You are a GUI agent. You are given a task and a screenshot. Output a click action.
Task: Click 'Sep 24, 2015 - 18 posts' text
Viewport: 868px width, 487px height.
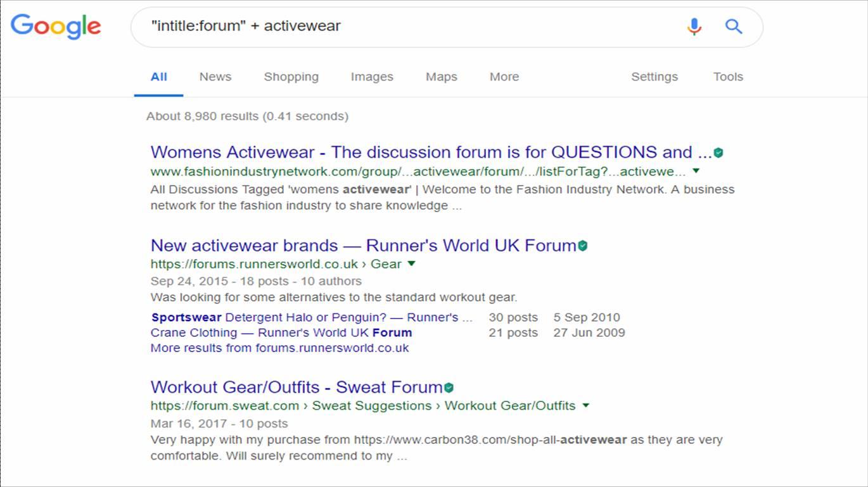pos(256,281)
